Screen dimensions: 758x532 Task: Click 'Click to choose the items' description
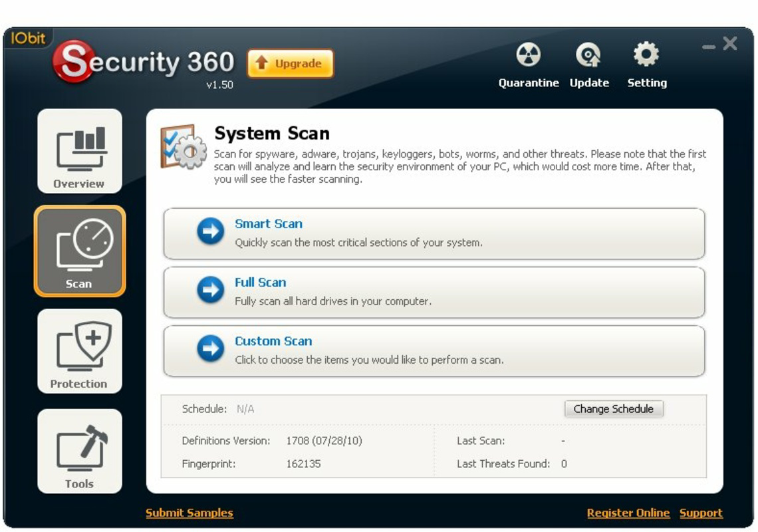369,359
